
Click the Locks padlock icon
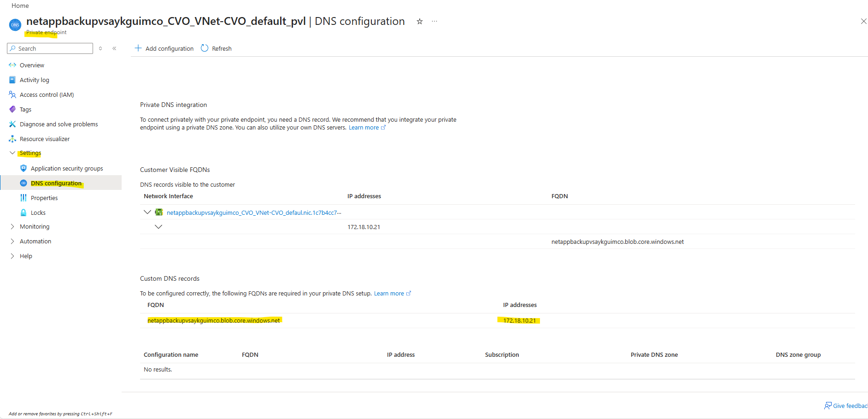[23, 212]
